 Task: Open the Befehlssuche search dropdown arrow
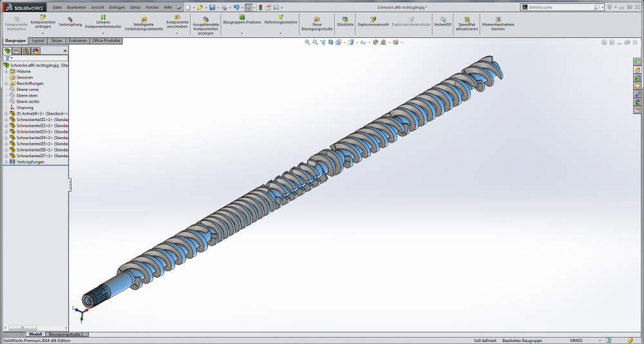(602, 7)
